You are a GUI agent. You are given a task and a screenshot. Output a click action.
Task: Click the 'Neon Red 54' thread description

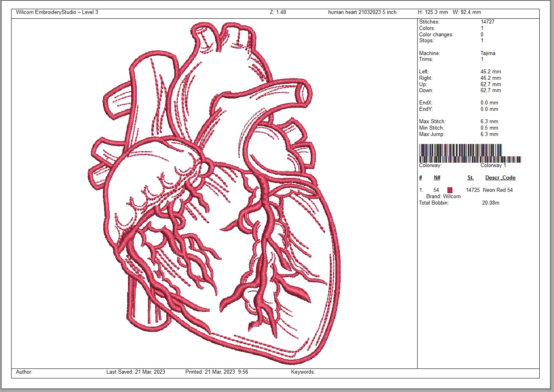click(498, 190)
